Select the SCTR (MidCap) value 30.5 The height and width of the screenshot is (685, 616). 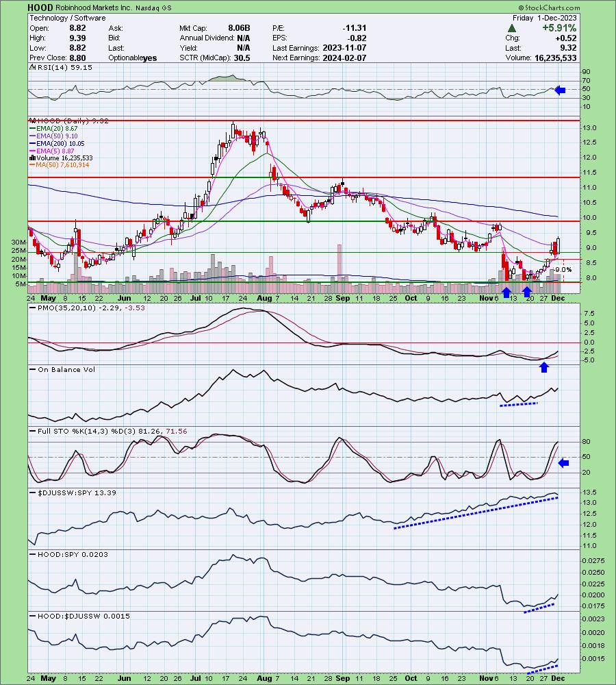pos(242,58)
